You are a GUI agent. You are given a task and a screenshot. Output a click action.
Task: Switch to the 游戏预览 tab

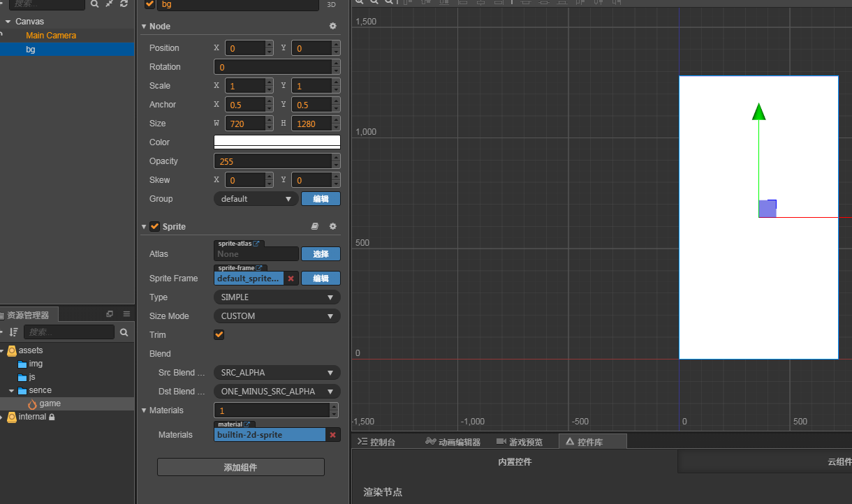pyautogui.click(x=519, y=442)
